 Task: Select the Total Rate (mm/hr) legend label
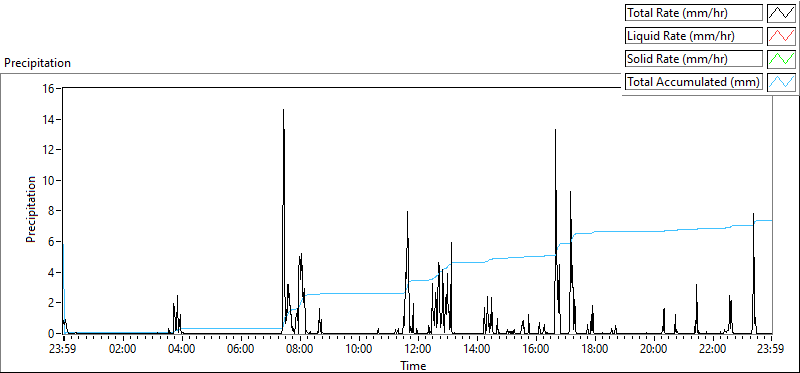(694, 13)
